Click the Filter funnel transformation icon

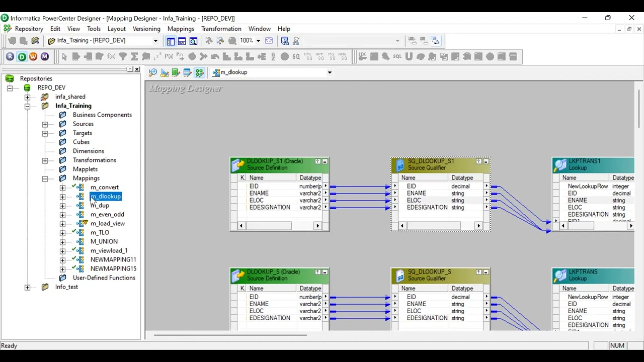123,57
